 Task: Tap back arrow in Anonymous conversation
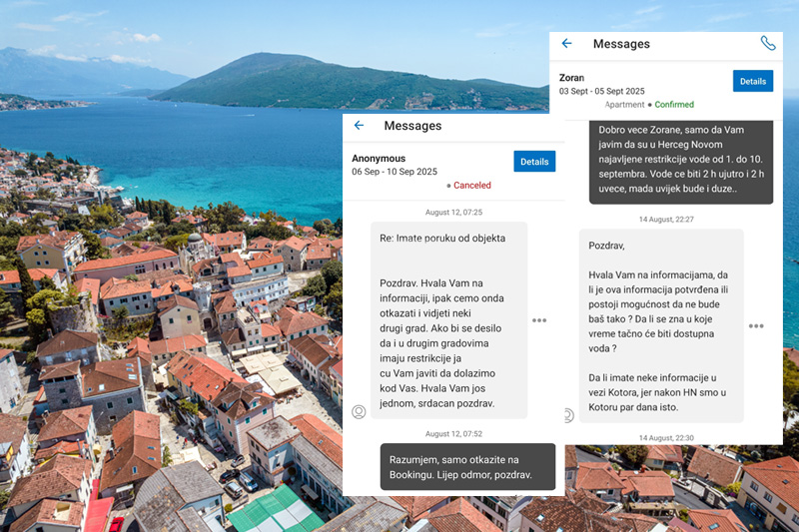point(360,126)
